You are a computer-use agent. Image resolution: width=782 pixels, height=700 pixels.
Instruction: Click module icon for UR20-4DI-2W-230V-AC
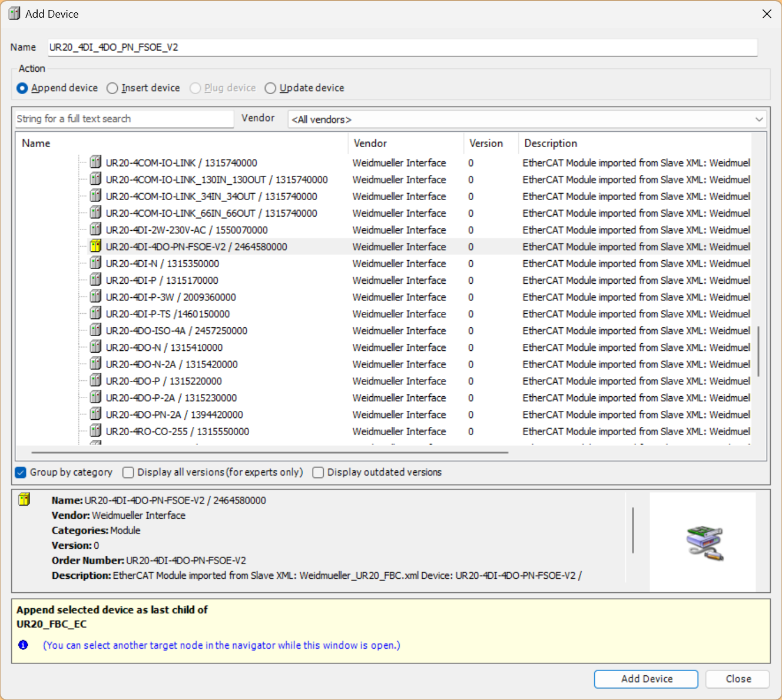tap(95, 229)
